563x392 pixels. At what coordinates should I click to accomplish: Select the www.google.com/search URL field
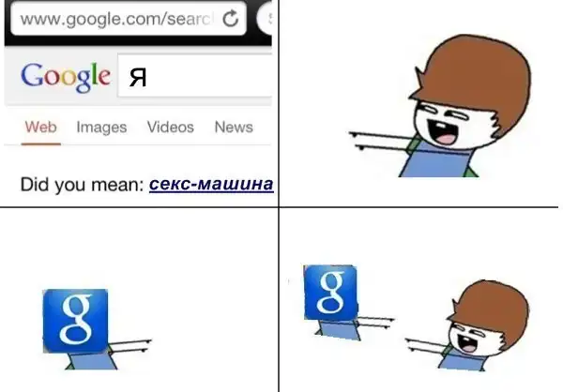[129, 19]
